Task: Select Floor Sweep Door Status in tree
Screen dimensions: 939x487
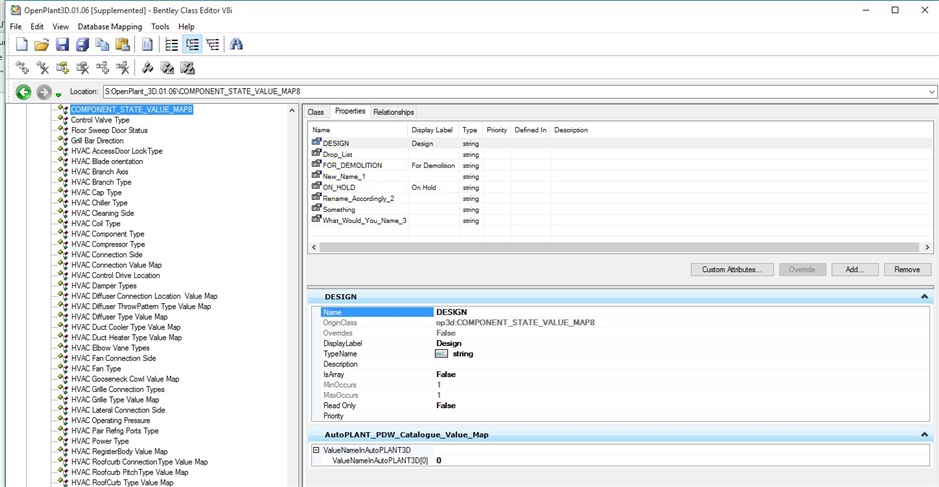Action: pos(109,130)
